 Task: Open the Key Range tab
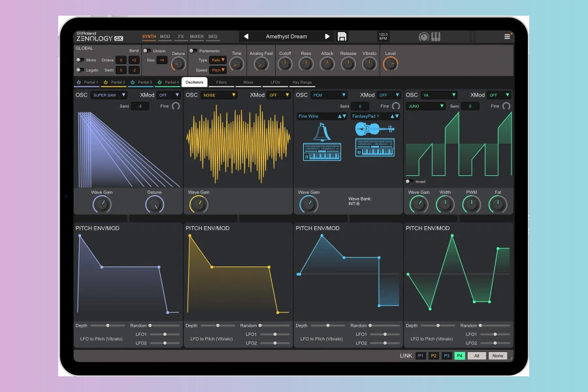302,82
